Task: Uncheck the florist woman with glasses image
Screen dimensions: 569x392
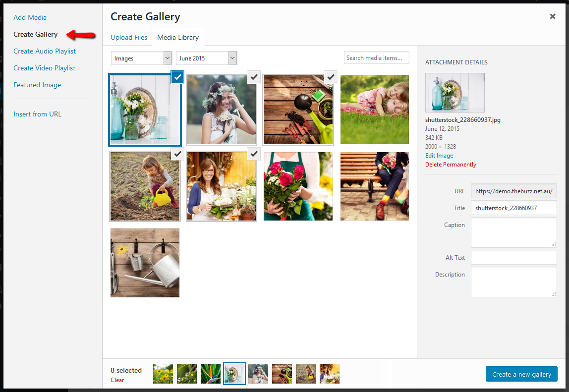Action: pyautogui.click(x=254, y=154)
